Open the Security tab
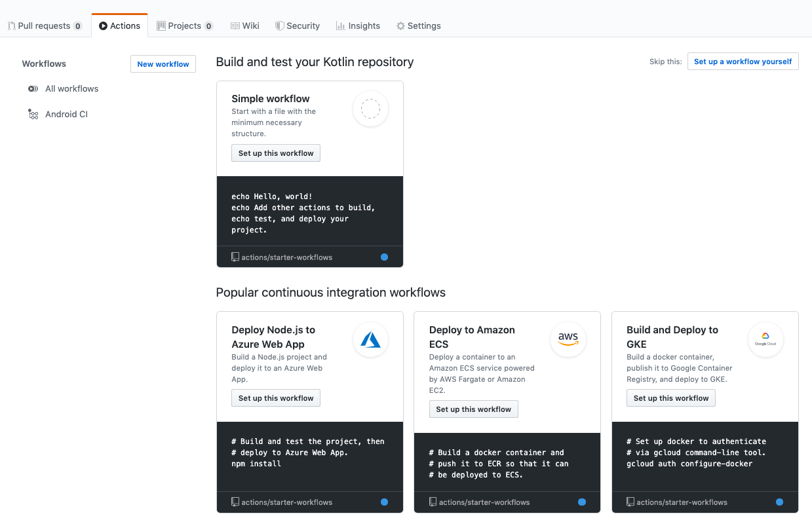This screenshot has height=520, width=812. coord(298,26)
